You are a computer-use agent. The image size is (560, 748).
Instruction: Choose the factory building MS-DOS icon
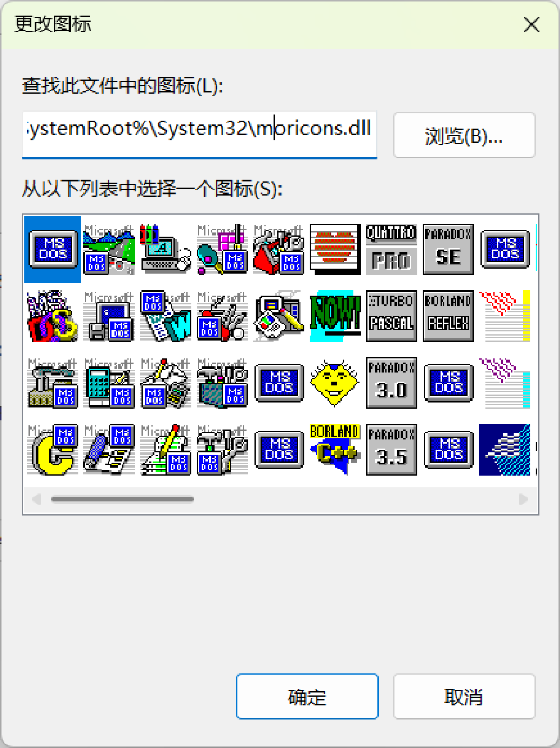[x=53, y=383]
